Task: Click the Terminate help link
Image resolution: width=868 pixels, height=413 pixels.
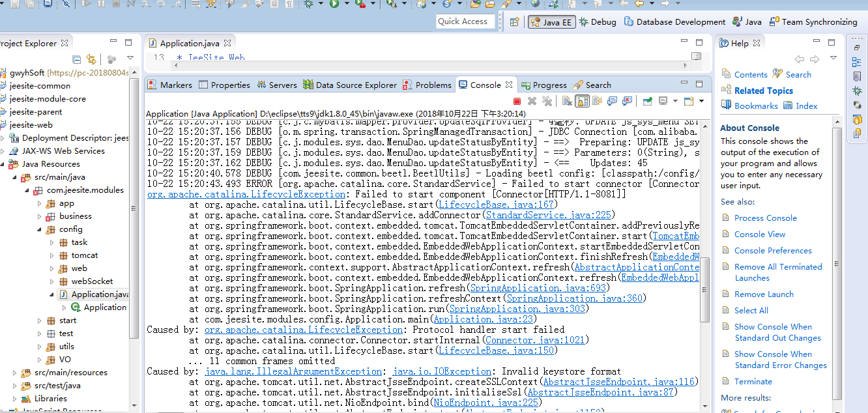Action: click(x=753, y=381)
